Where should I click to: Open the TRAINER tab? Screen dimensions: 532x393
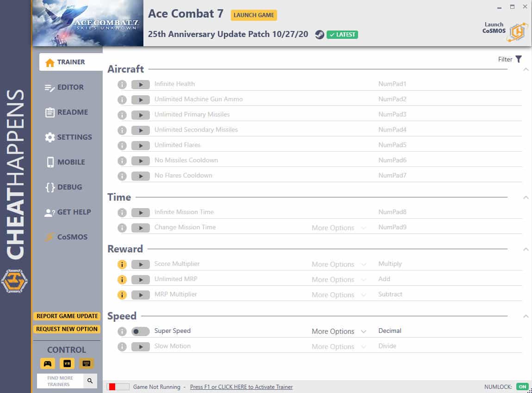pos(71,62)
